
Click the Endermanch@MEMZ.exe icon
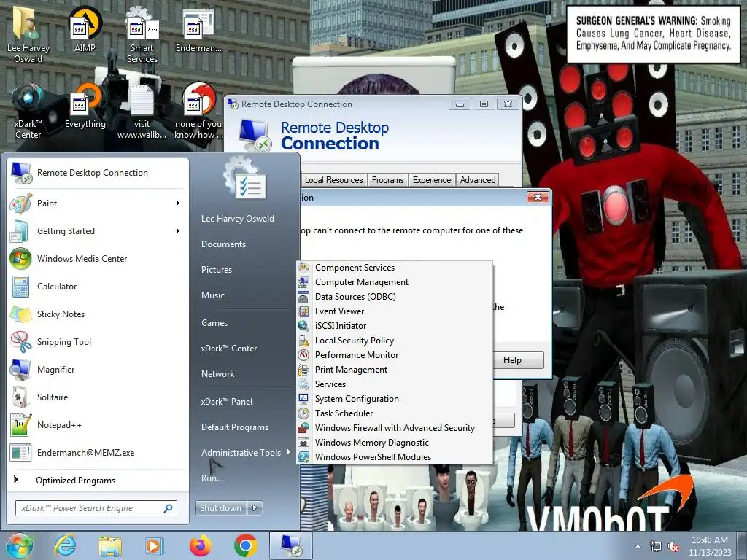[20, 452]
